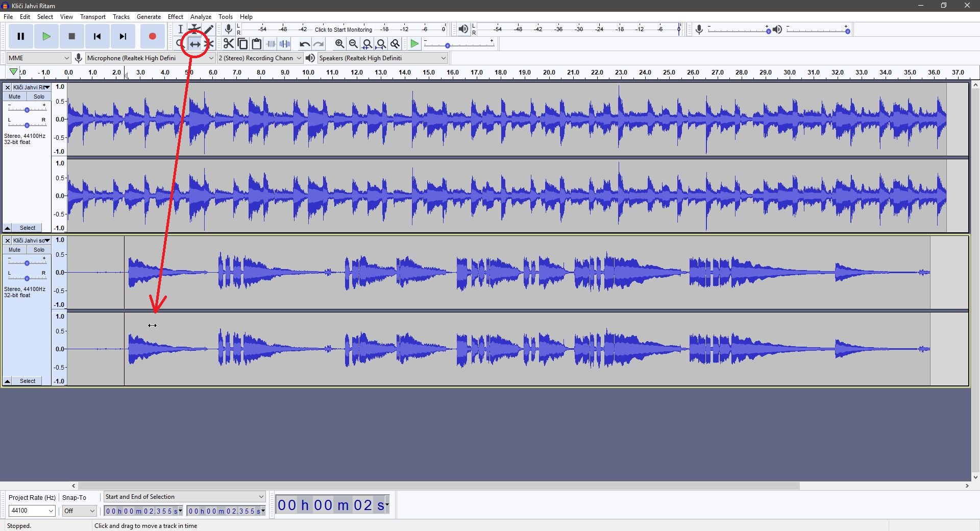Open the Effect menu
Screen dimensions: 980x531
coord(176,16)
